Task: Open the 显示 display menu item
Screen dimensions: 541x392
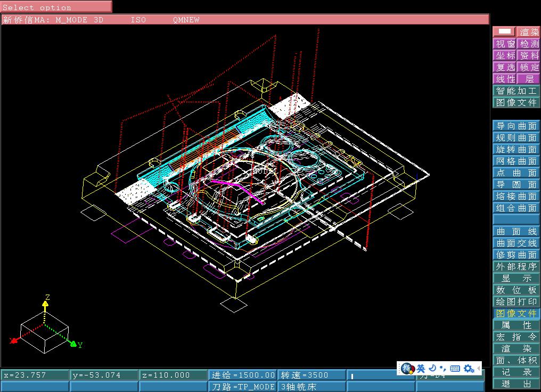Action: pyautogui.click(x=516, y=279)
